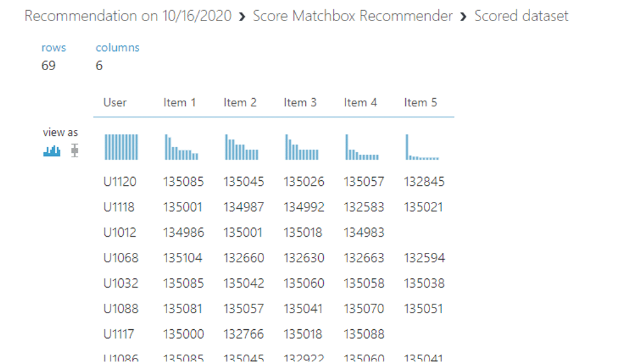Select the Item 4 histogram thumbnail

(362, 147)
